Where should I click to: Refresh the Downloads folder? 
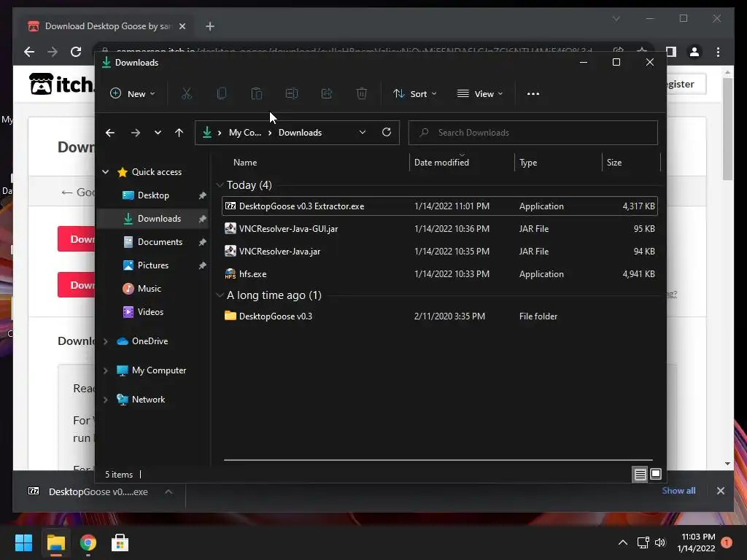pos(387,133)
